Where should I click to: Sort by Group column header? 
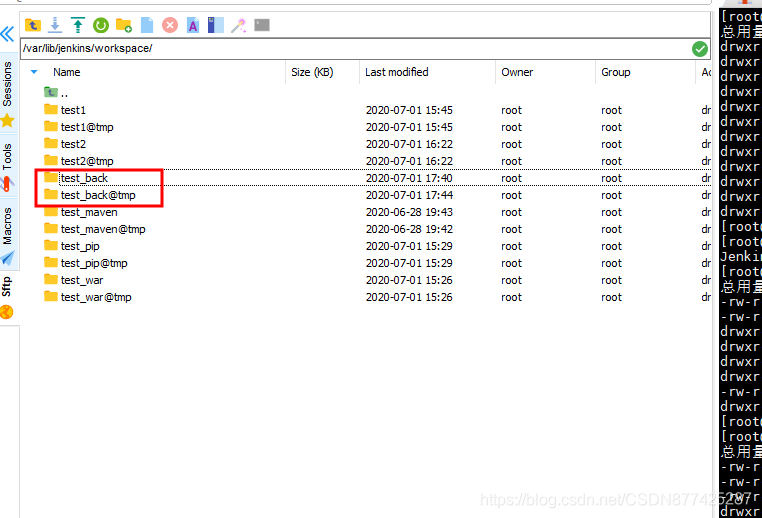point(616,72)
